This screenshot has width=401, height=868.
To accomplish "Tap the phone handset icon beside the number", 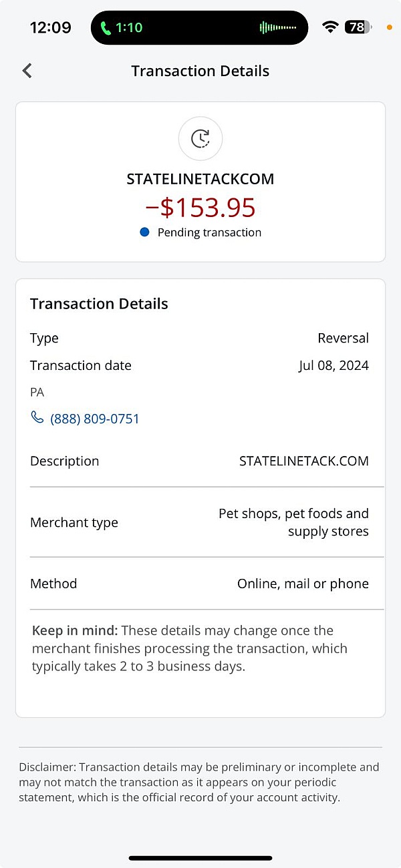I will click(37, 418).
